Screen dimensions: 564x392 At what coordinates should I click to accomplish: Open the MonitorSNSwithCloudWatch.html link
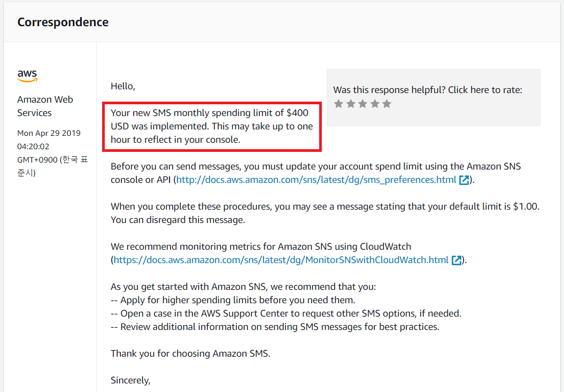[x=281, y=260]
